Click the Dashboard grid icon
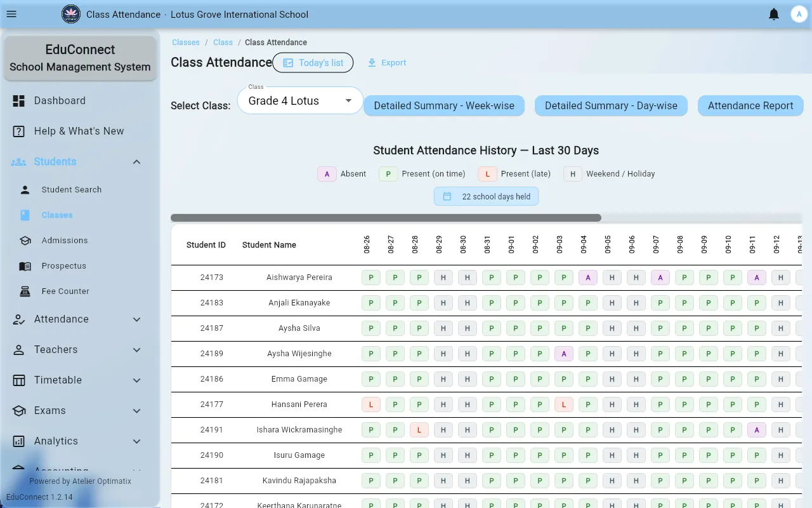 pos(19,100)
